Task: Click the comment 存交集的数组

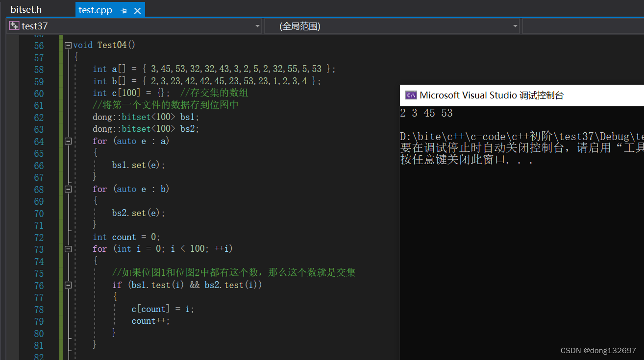Action: (214, 93)
